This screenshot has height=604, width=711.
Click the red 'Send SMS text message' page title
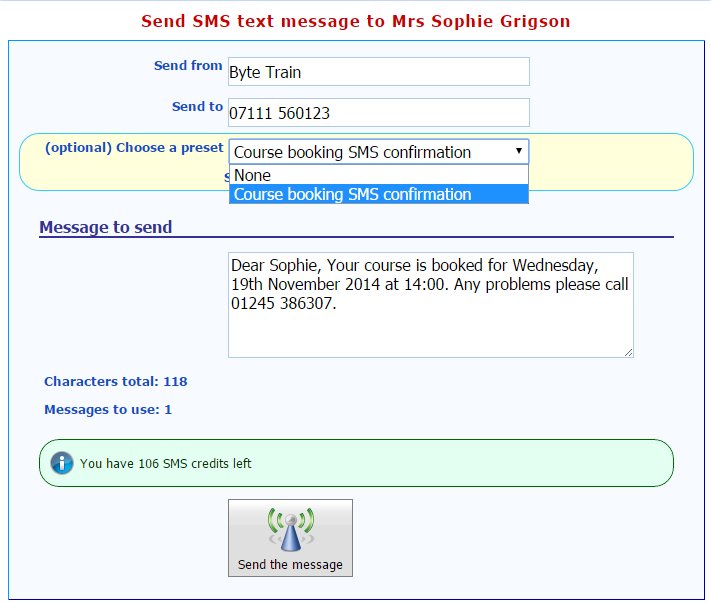pyautogui.click(x=355, y=20)
